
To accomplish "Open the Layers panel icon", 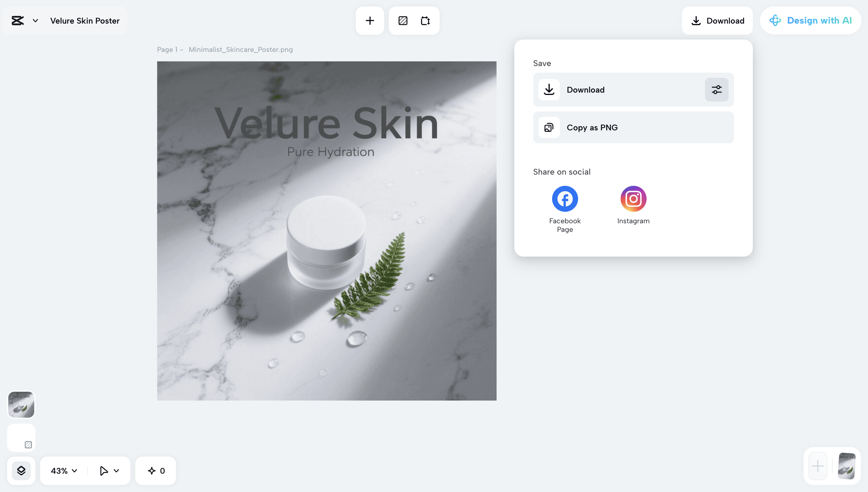I will 21,470.
